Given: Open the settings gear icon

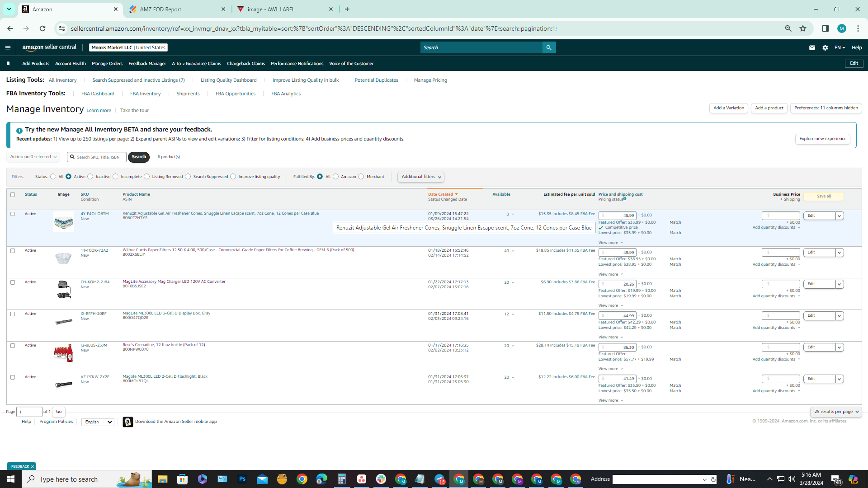Looking at the screenshot, I should (x=825, y=47).
